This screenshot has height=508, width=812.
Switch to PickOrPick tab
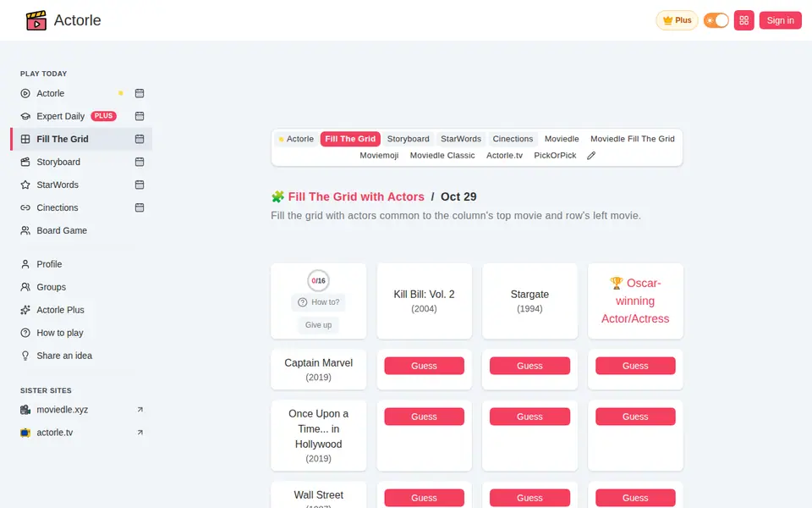point(555,156)
